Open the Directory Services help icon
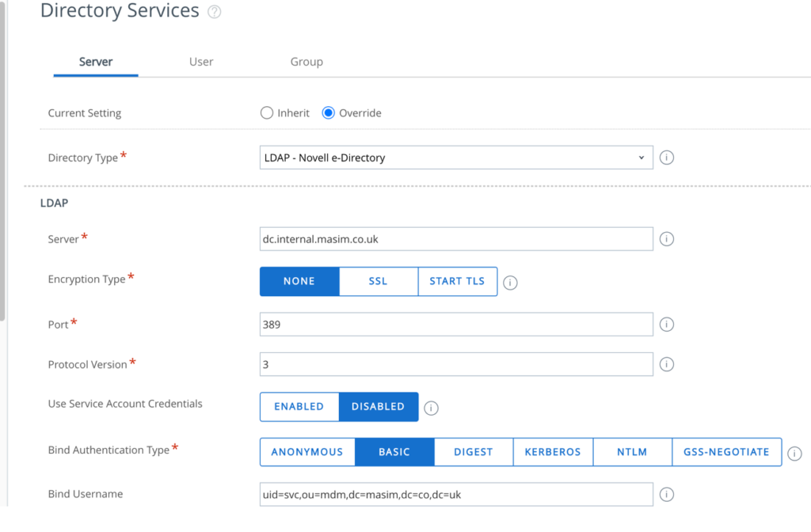Viewport: 811px width, 532px height. (x=212, y=11)
